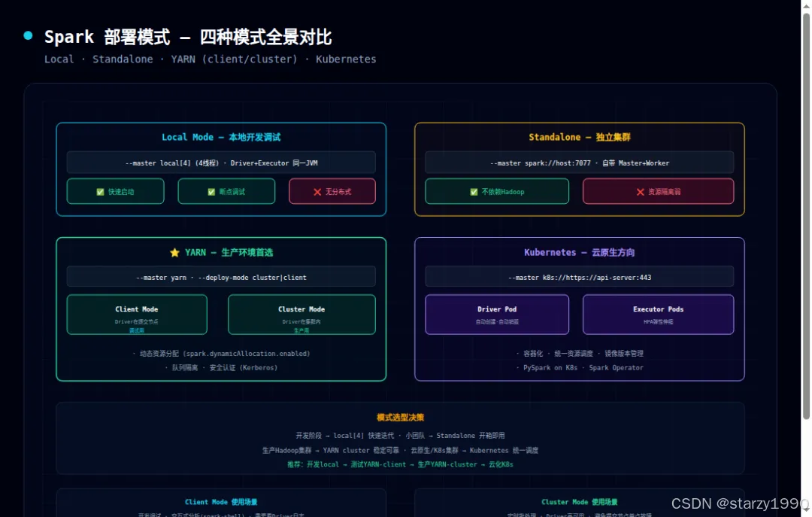Viewport: 812px width, 517px height.
Task: Click the subtitle 'Local · Standalone · YARN (client/cluster) · Kubernetes'
Action: (211, 59)
